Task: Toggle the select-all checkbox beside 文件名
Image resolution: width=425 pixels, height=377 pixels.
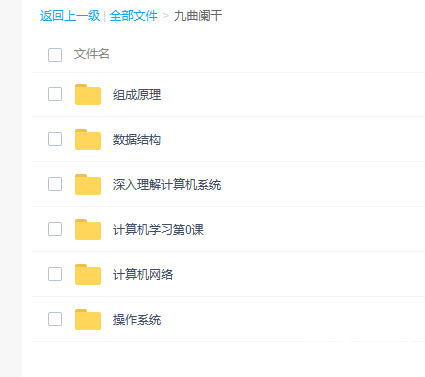Action: [x=55, y=55]
